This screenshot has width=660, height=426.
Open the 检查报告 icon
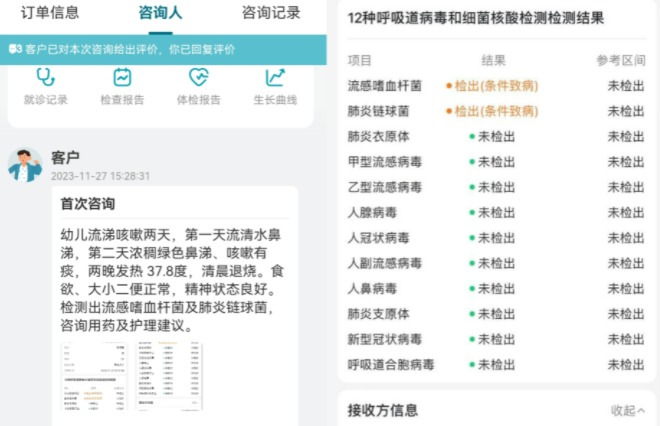[x=122, y=77]
